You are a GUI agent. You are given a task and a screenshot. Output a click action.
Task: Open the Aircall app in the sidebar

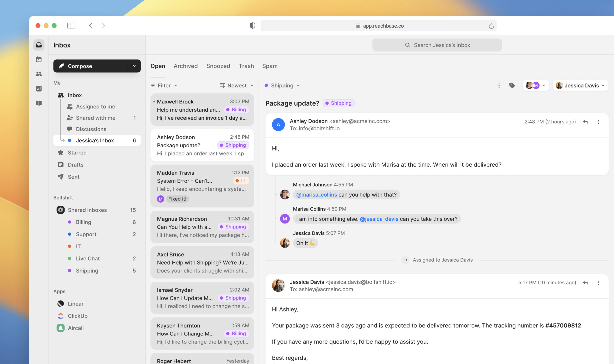click(75, 328)
